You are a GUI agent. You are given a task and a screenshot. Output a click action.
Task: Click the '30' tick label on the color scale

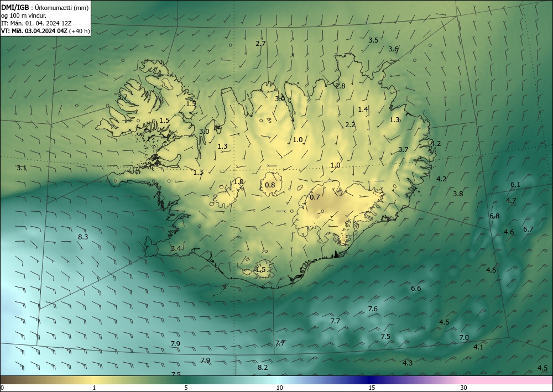[464, 388]
